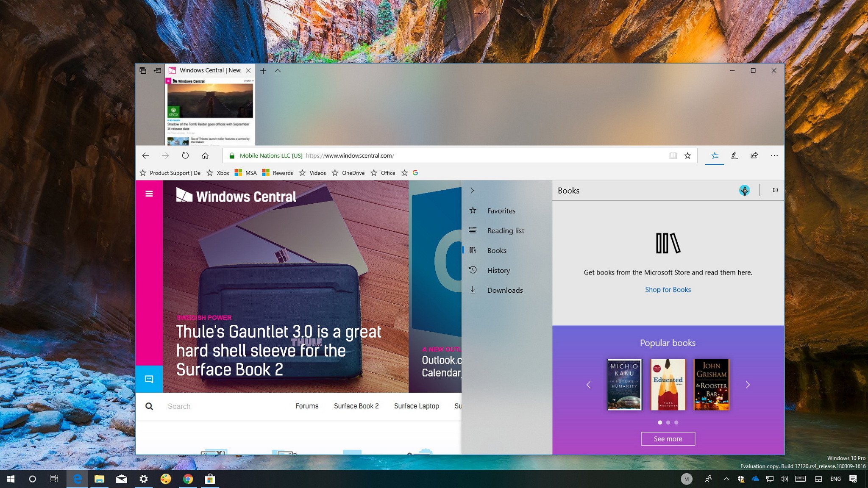The height and width of the screenshot is (488, 868).
Task: Expand the Hub sidebar panel arrow
Action: tap(473, 190)
